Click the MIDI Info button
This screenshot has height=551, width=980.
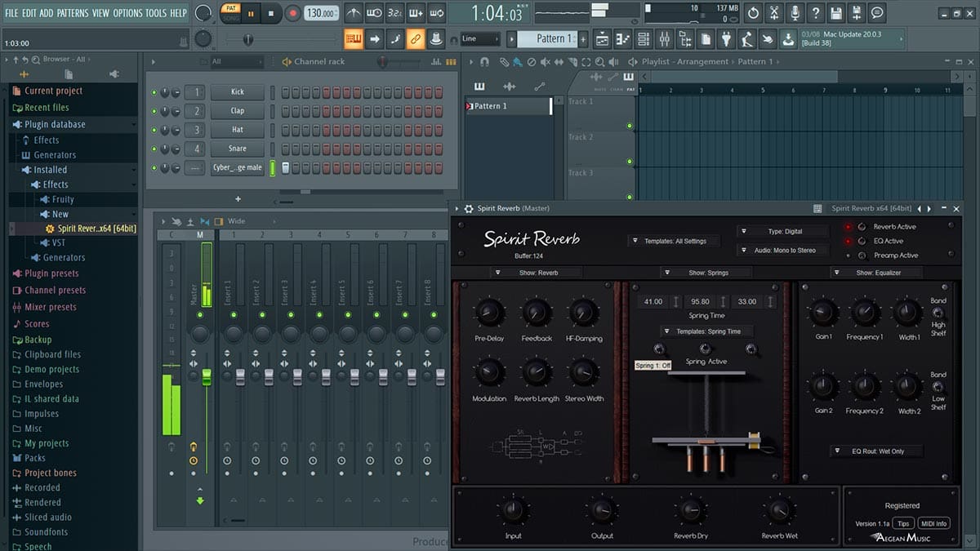(933, 523)
